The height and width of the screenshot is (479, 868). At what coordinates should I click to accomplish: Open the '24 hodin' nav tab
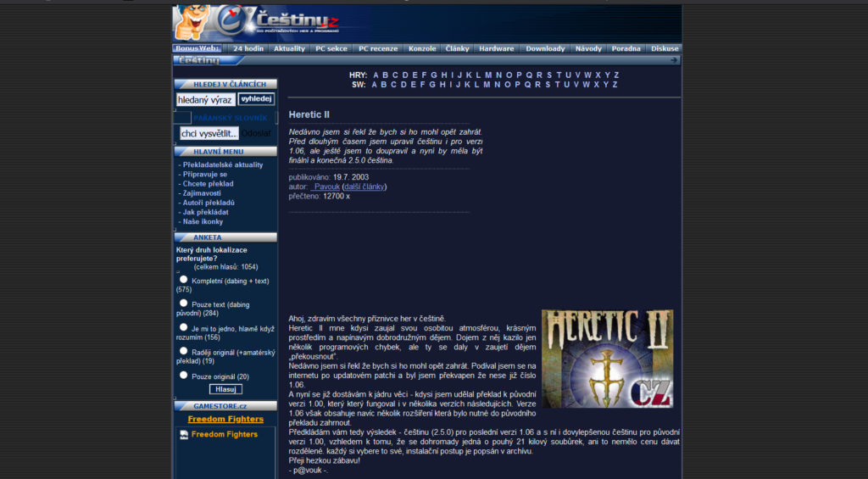248,48
